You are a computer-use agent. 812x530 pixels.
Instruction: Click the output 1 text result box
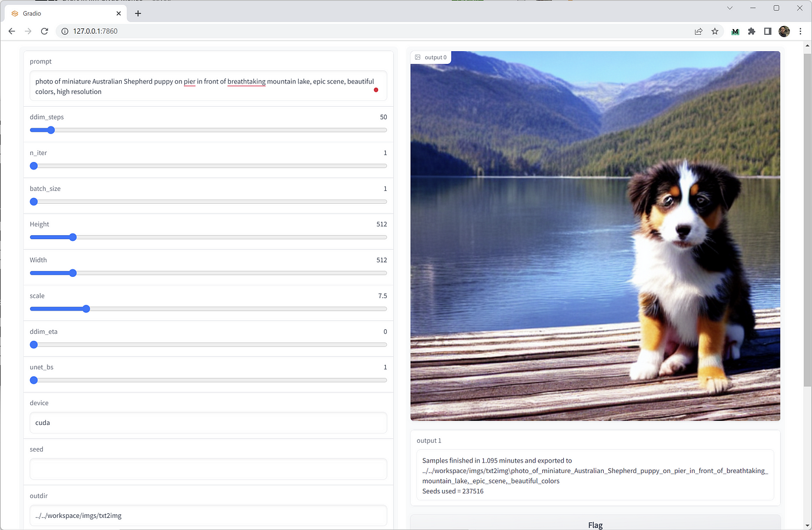(595, 475)
